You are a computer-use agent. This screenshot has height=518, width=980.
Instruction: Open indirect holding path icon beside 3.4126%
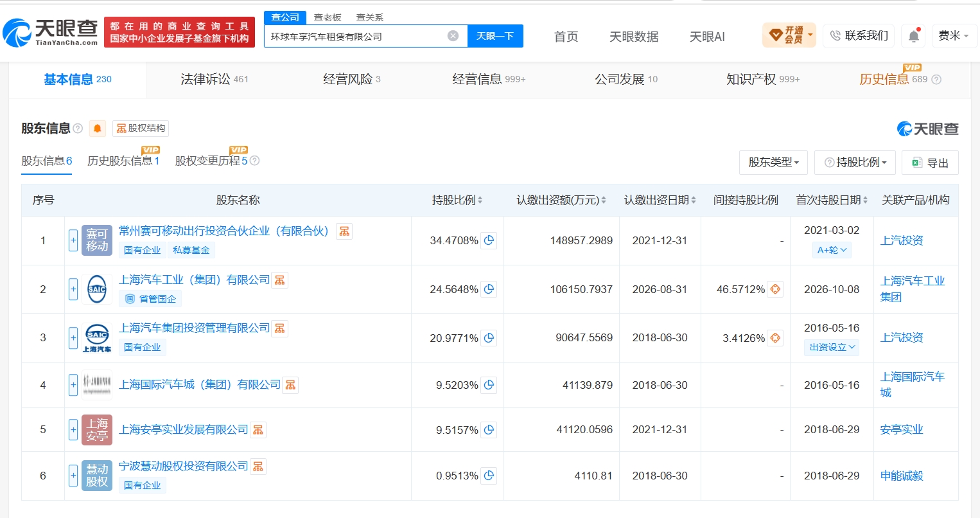coord(775,338)
